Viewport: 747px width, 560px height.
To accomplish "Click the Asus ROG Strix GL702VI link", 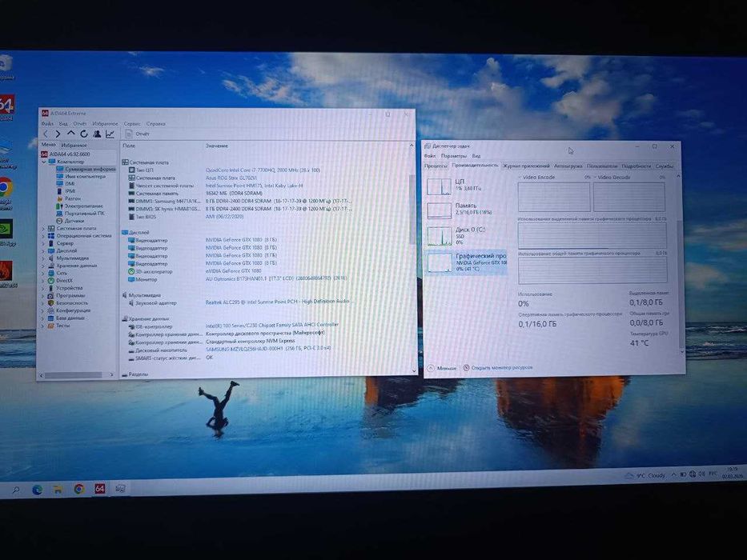I will pyautogui.click(x=231, y=178).
